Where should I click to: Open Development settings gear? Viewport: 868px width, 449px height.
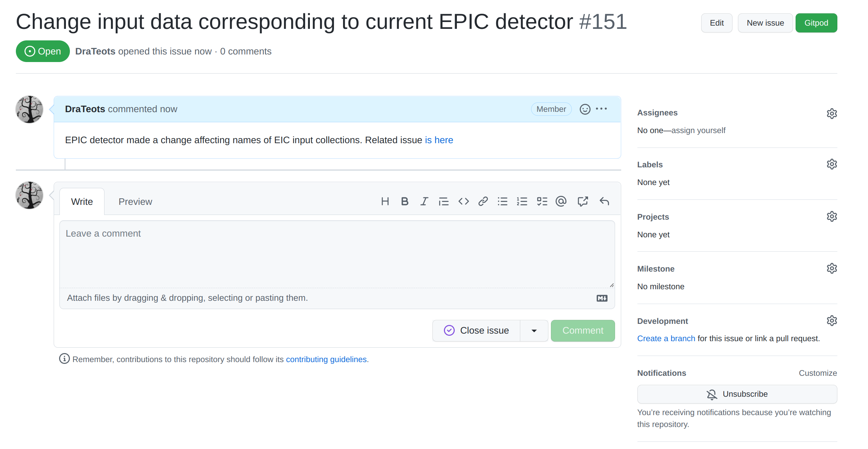[832, 321]
